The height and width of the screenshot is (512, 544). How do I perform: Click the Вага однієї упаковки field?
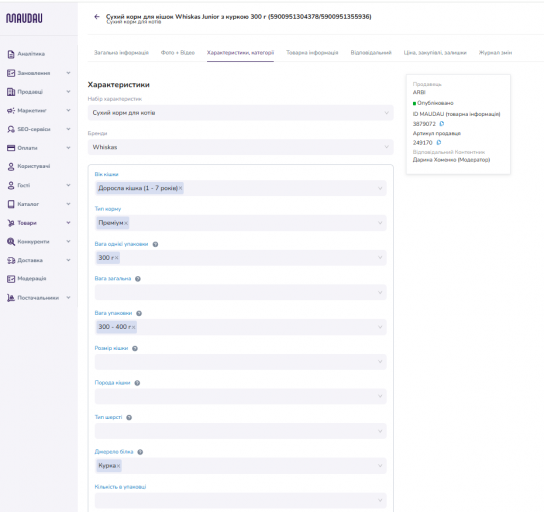pos(240,258)
